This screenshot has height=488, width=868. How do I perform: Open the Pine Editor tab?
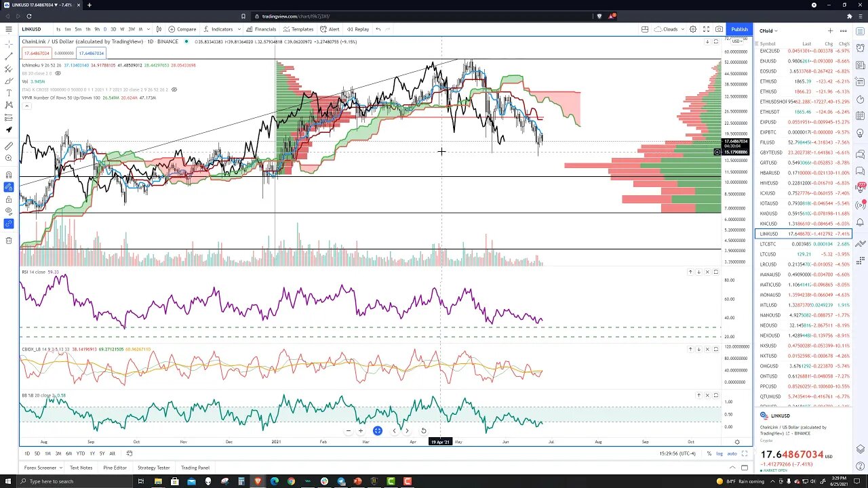coord(115,468)
